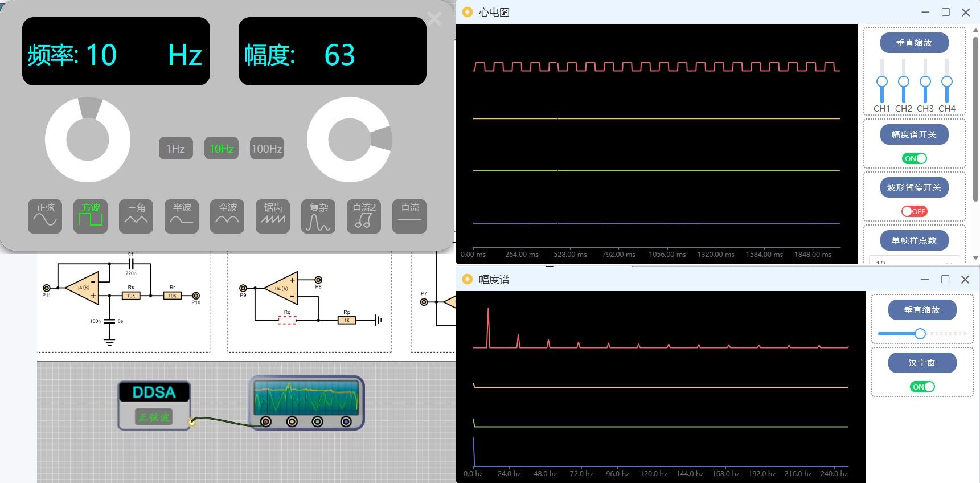Click the DDSA signal generator block

[x=154, y=405]
